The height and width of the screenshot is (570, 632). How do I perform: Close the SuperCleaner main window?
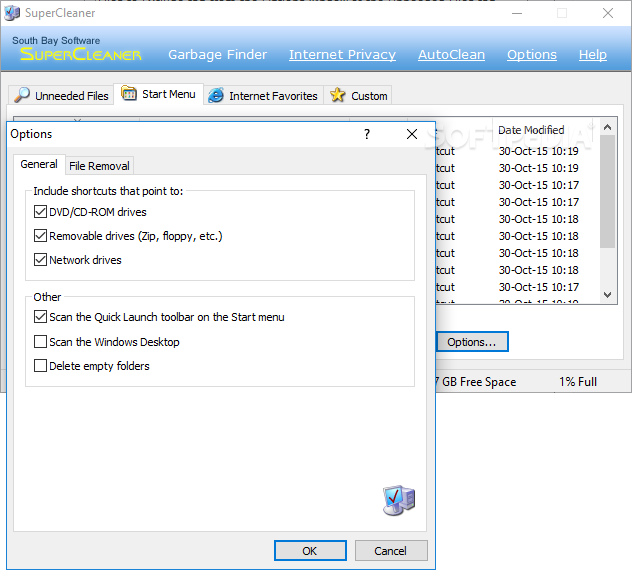pos(608,13)
